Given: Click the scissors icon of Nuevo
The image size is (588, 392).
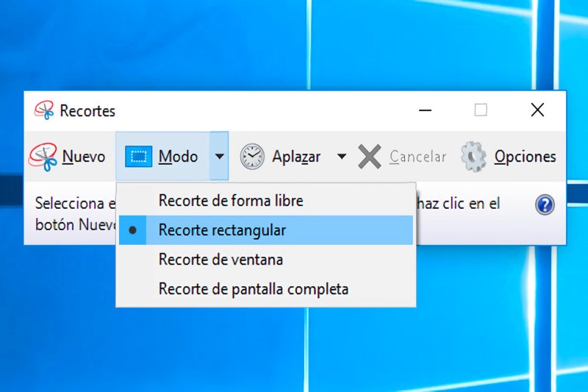Looking at the screenshot, I should [43, 157].
